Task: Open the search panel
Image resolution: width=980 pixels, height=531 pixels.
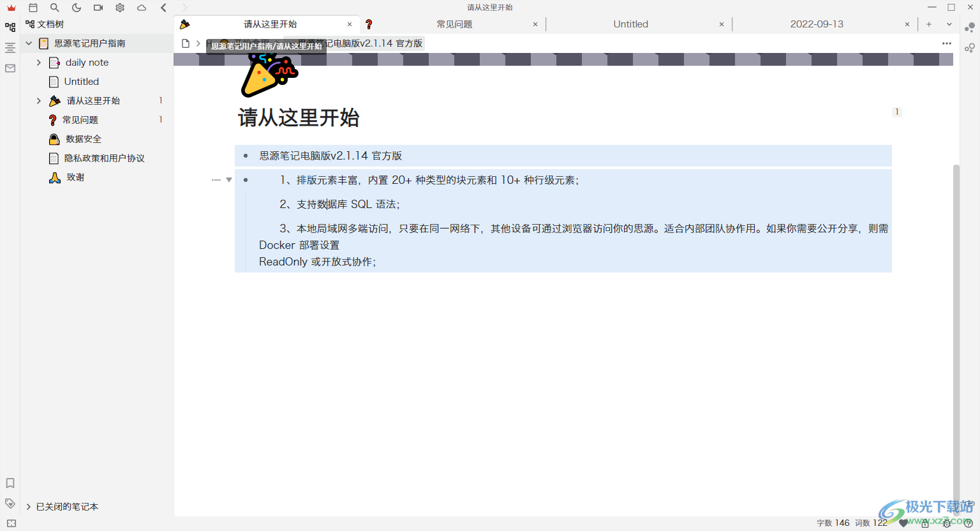Action: pos(55,7)
